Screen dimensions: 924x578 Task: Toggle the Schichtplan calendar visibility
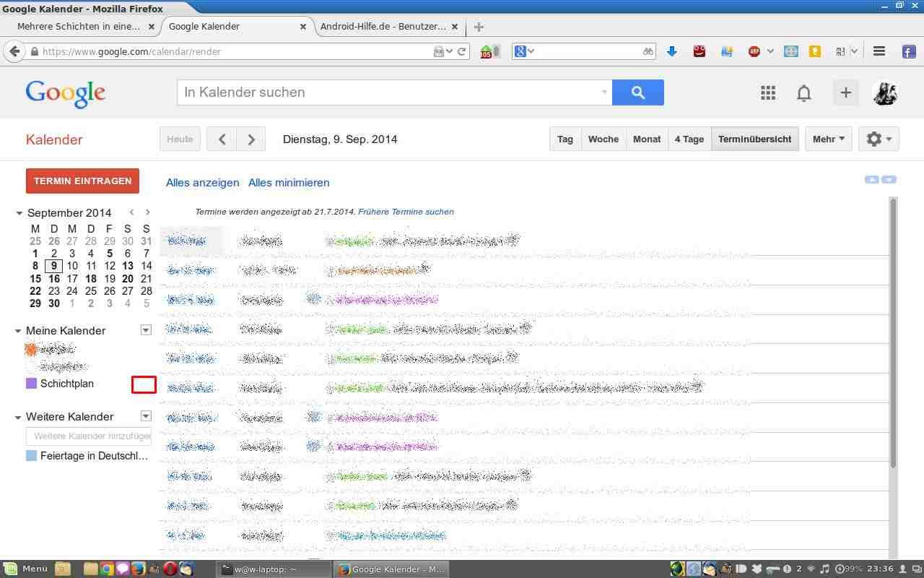(67, 384)
